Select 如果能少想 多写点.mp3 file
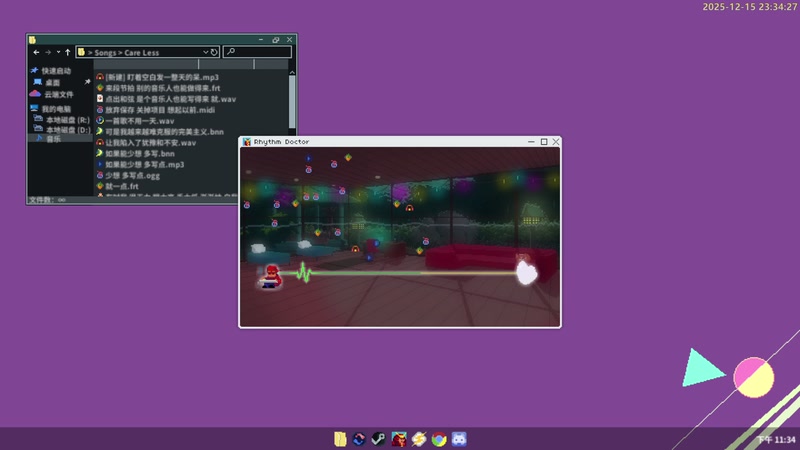Viewport: 800px width, 450px height. [144, 164]
